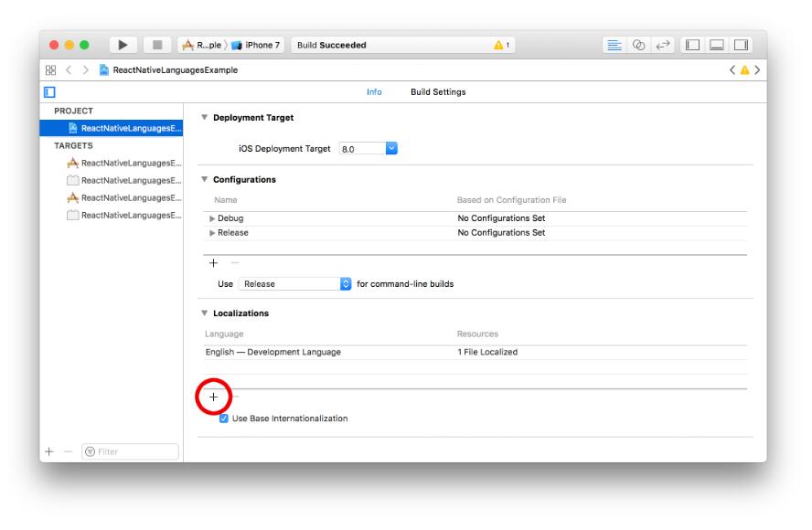The height and width of the screenshot is (530, 812).
Task: Add a new configuration with plus
Action: 213,263
